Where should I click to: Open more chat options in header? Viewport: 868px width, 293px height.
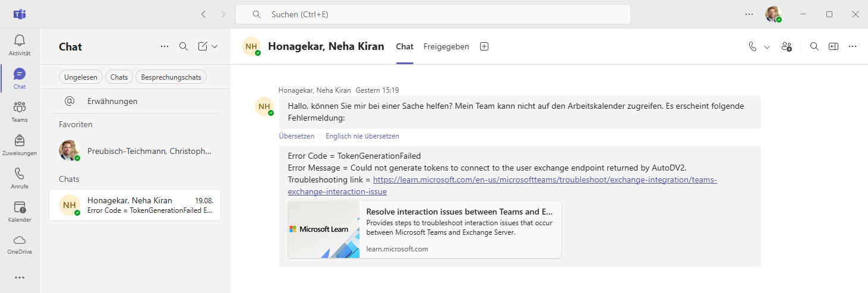[x=853, y=46]
